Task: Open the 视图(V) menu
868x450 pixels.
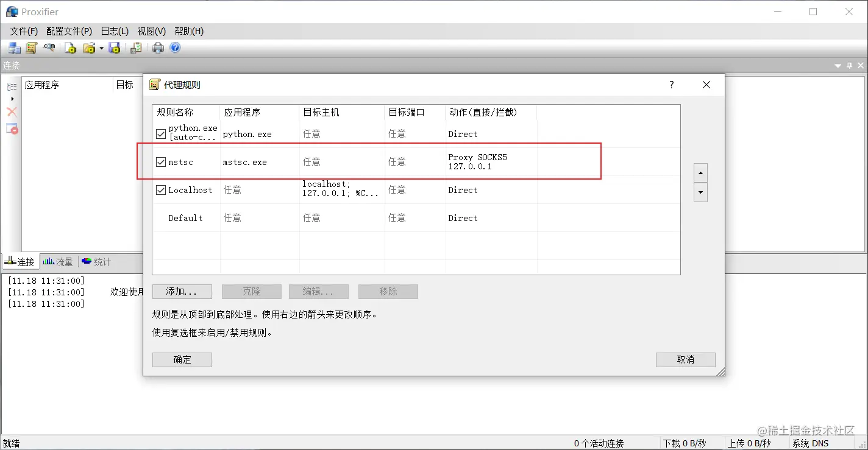Action: [152, 31]
